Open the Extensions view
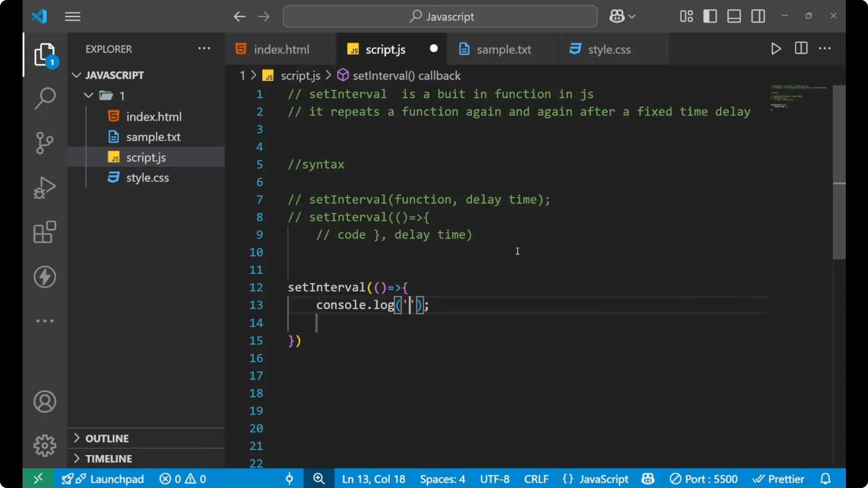This screenshot has width=868, height=488. (45, 232)
